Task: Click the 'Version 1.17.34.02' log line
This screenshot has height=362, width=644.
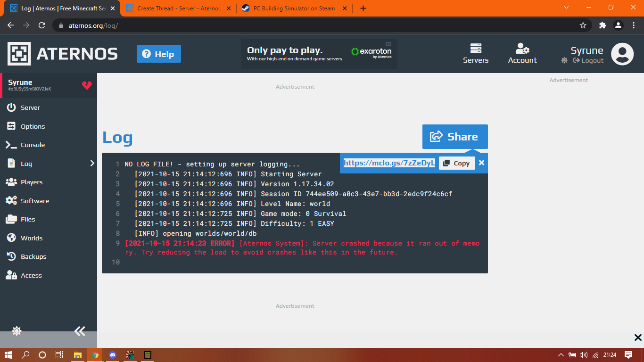Action: 234,184
